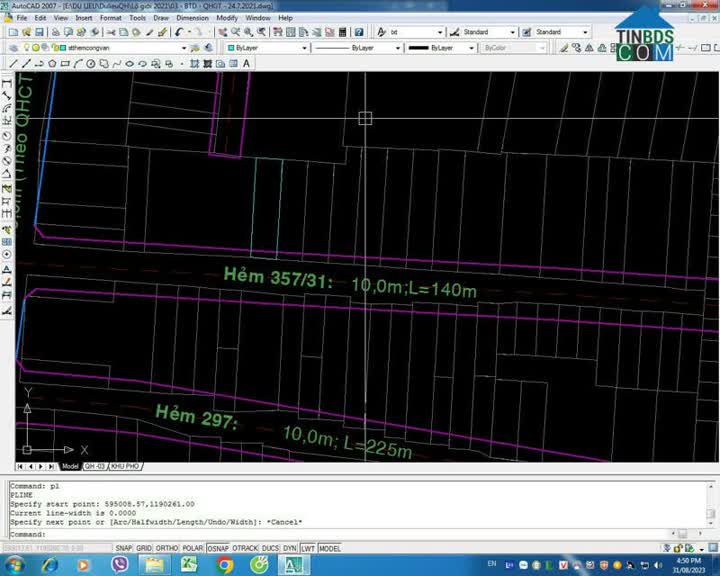Open the ByLayer color control dropdown

[x=304, y=47]
